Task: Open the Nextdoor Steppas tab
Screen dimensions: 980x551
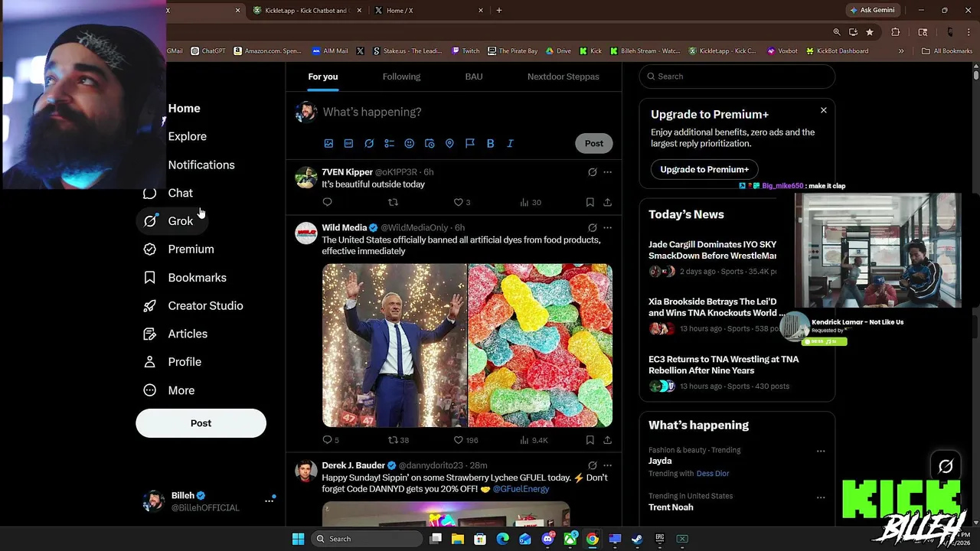Action: pyautogui.click(x=563, y=77)
